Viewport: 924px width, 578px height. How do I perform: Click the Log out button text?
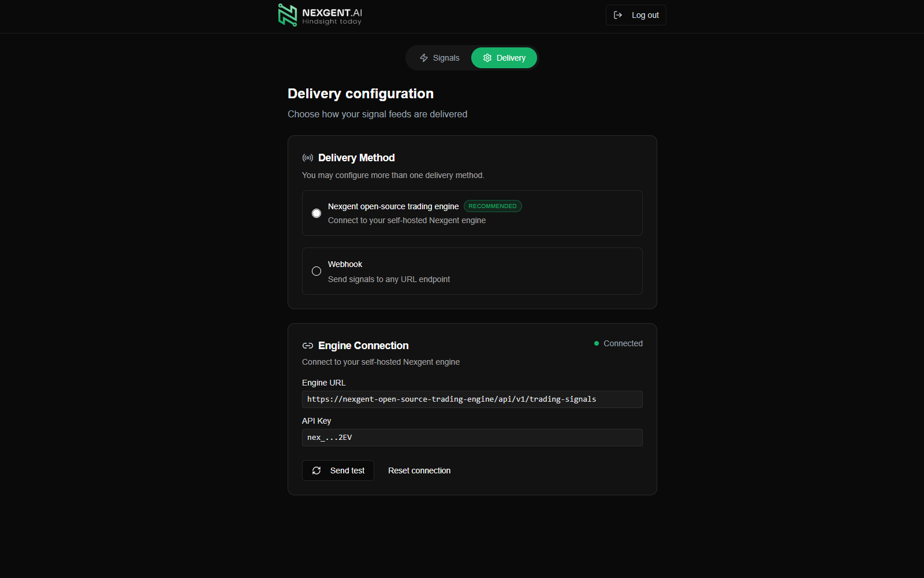point(645,15)
